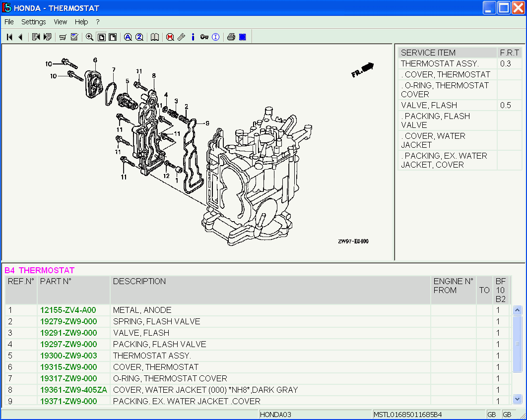Click part number 19317-ZW9-000
The image size is (527, 420).
pyautogui.click(x=68, y=378)
